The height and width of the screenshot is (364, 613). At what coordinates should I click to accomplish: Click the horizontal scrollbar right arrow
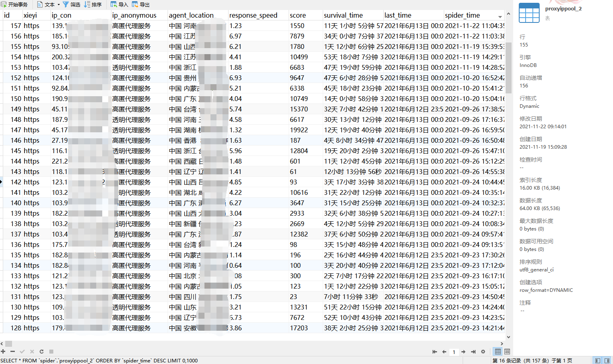coord(502,344)
